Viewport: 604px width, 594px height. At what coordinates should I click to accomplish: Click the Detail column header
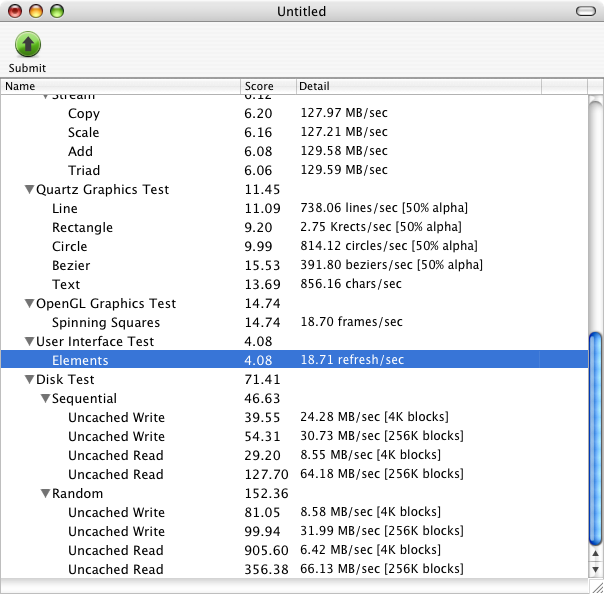(x=420, y=87)
